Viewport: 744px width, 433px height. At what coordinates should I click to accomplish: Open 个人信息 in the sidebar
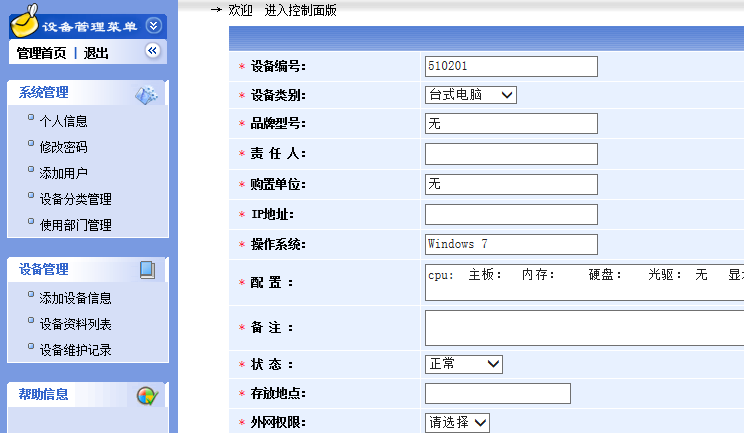click(x=64, y=121)
